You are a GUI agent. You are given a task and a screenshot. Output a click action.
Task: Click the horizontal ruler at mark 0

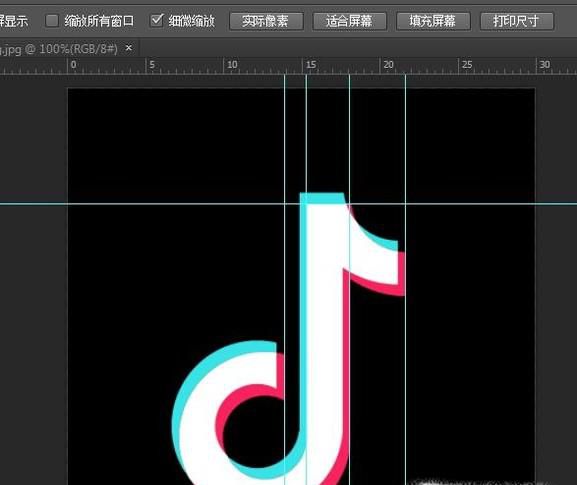[74, 65]
